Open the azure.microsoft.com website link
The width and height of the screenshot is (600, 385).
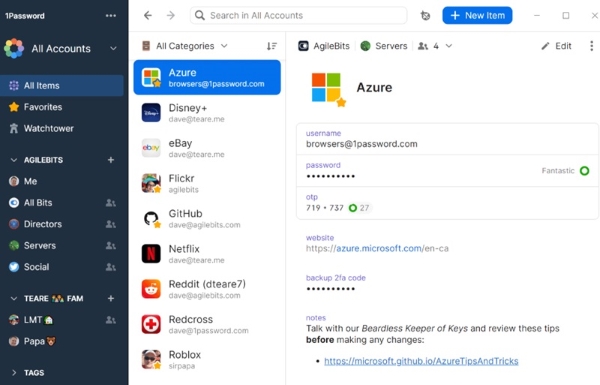(x=377, y=248)
